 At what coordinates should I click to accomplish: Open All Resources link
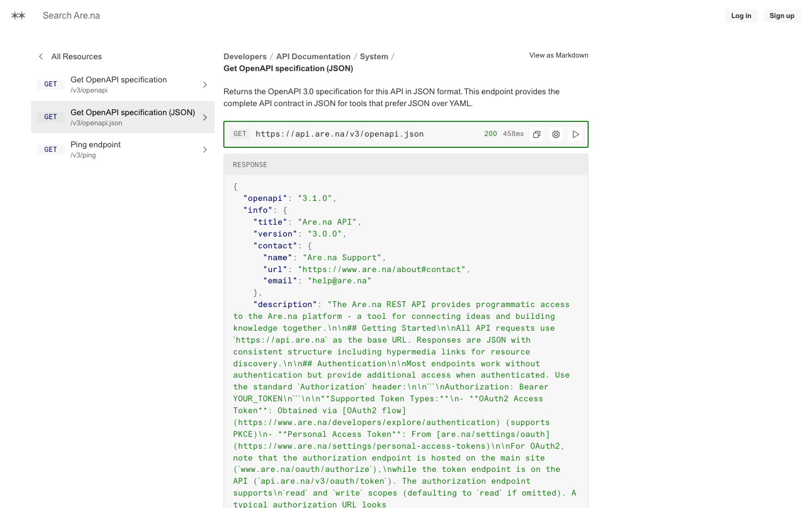click(x=77, y=56)
